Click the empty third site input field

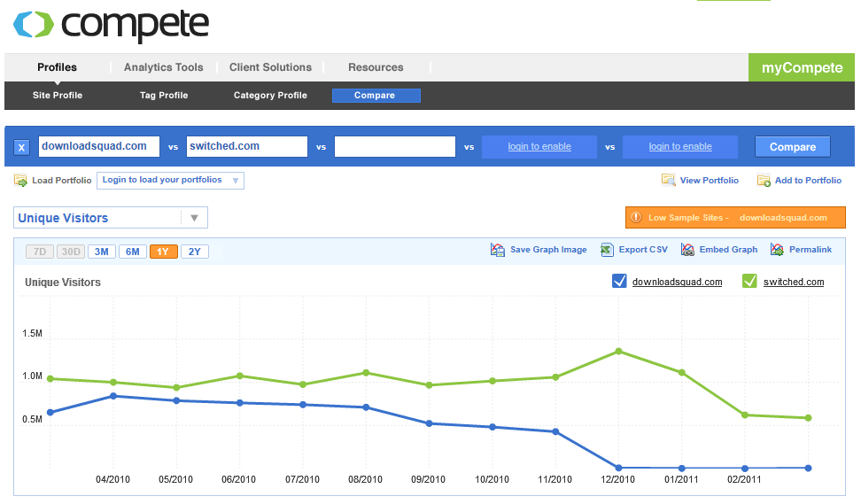(x=395, y=146)
